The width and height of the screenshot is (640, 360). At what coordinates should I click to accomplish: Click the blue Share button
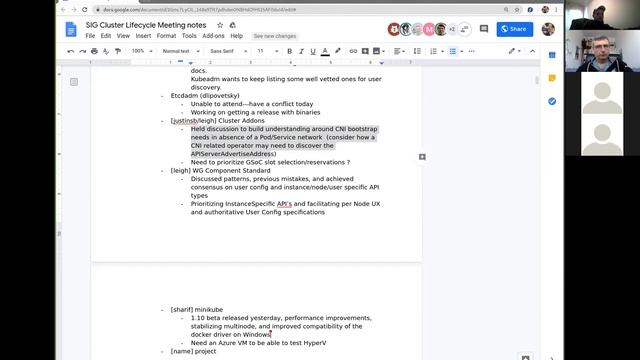click(515, 29)
